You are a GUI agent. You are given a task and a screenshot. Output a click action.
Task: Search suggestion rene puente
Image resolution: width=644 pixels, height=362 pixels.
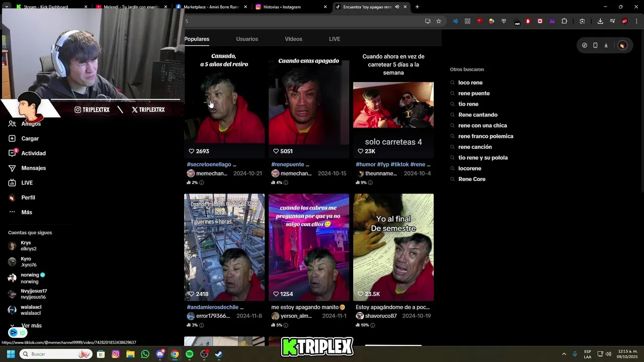pos(474,93)
